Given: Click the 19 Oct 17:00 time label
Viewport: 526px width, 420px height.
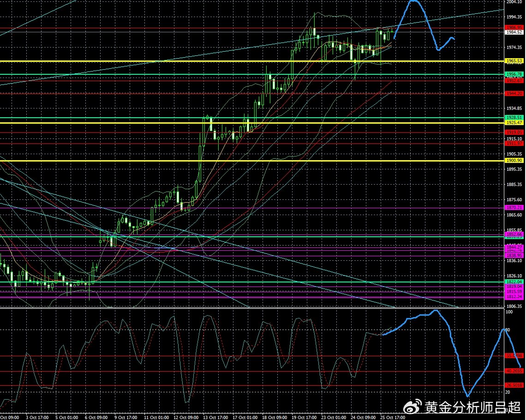Looking at the screenshot, I should tap(304, 418).
